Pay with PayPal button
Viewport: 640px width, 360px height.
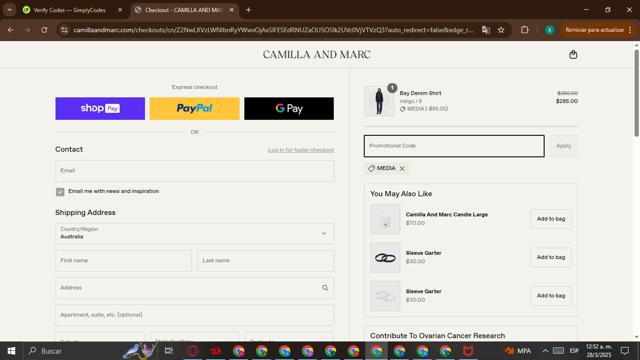click(x=195, y=109)
